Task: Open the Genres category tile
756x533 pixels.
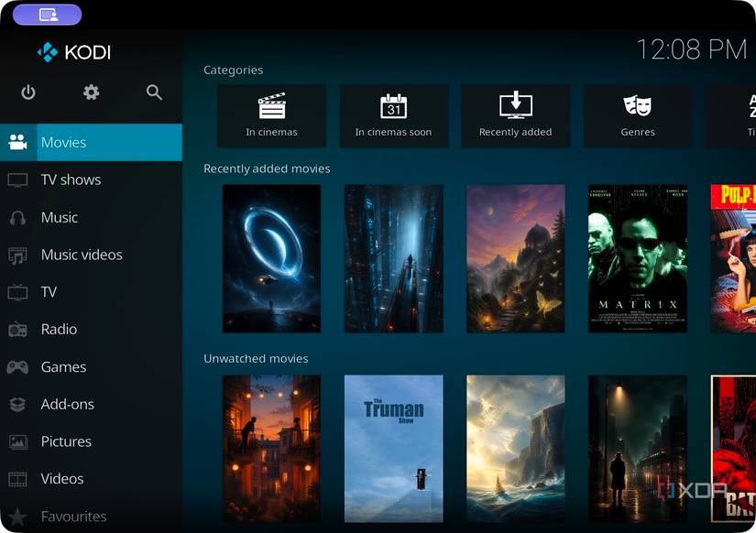Action: pos(638,116)
